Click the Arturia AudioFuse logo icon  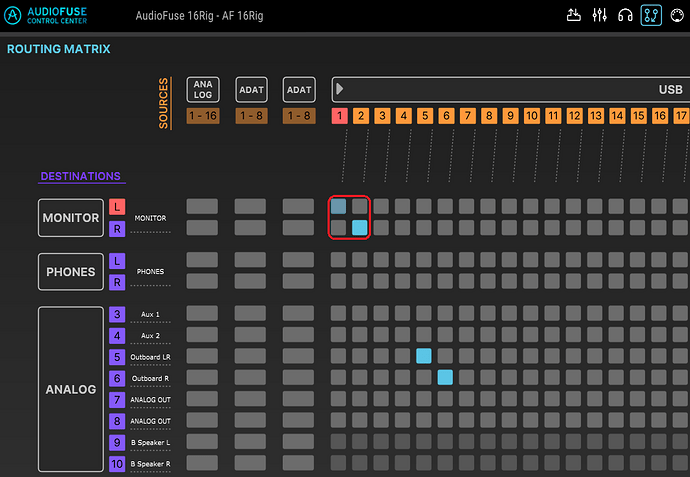pyautogui.click(x=12, y=15)
